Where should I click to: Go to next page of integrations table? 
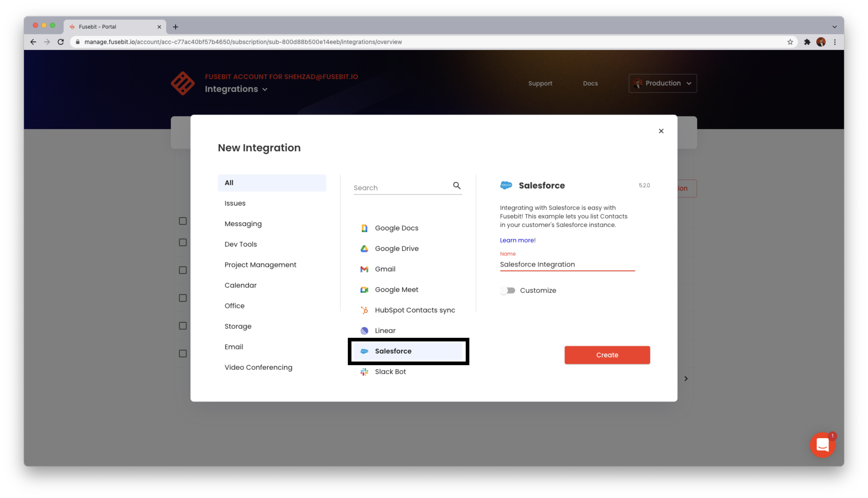click(686, 379)
